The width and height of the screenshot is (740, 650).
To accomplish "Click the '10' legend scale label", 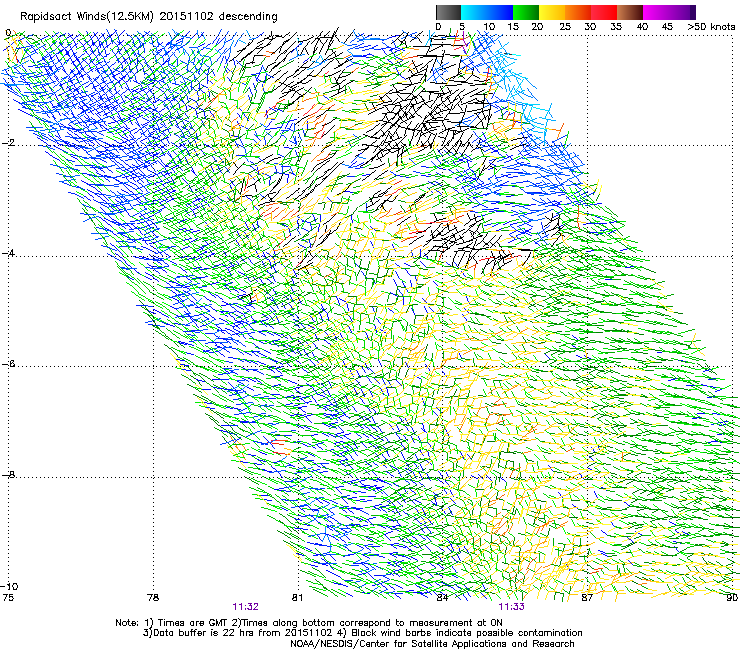I will pos(489,27).
